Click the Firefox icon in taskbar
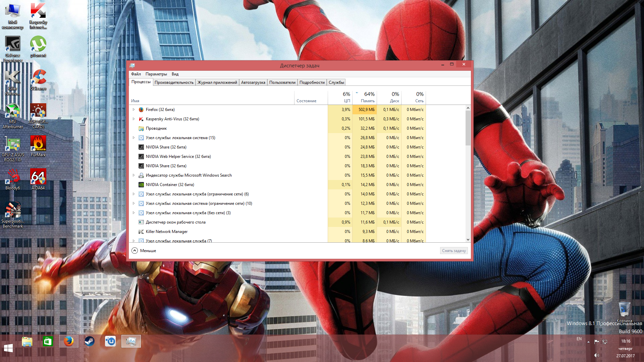The height and width of the screenshot is (362, 644). [69, 341]
